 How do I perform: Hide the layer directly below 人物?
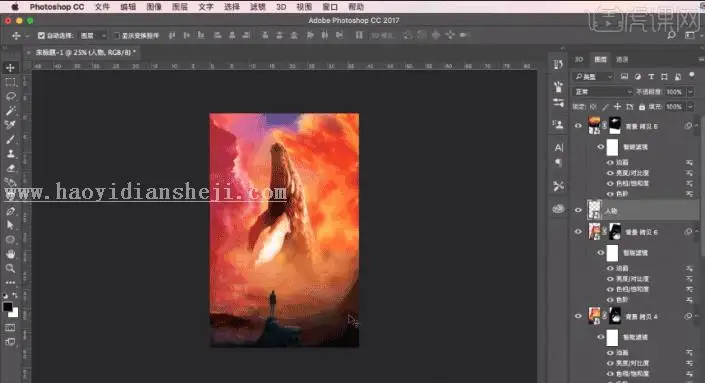pyautogui.click(x=578, y=232)
